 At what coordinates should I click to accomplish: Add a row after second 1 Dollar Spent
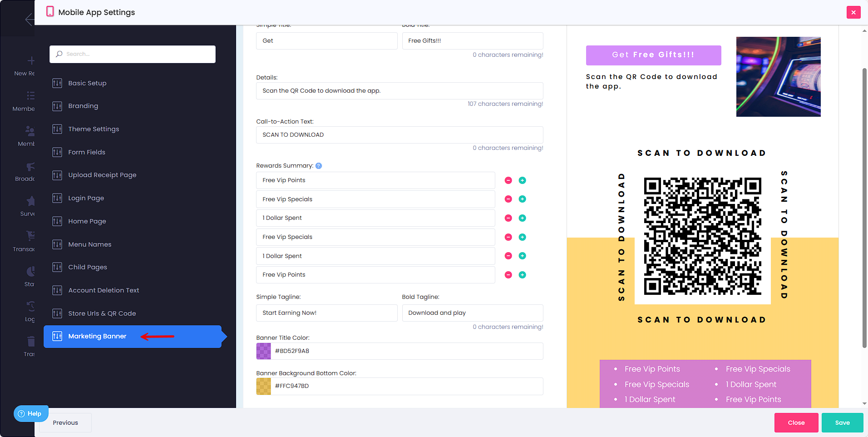522,256
